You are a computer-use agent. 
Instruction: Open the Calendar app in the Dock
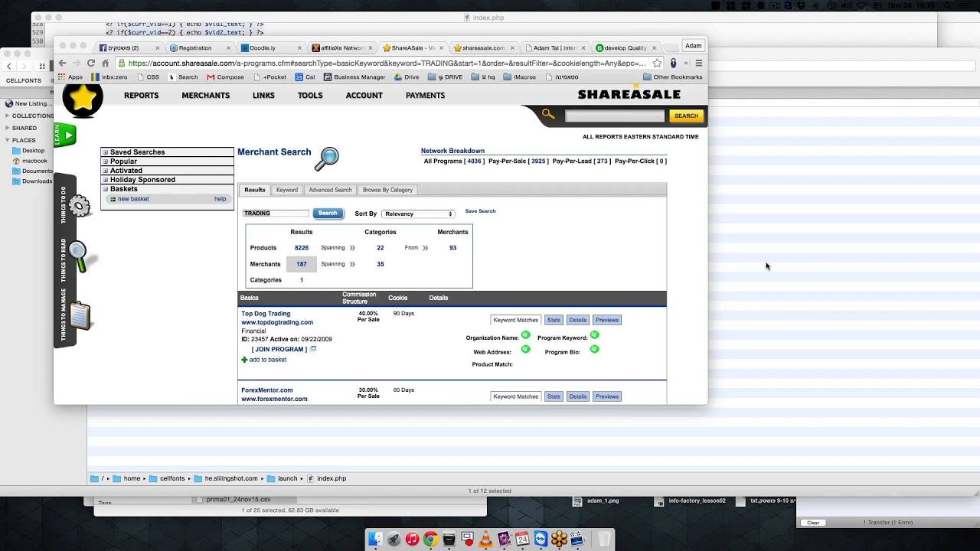[522, 540]
